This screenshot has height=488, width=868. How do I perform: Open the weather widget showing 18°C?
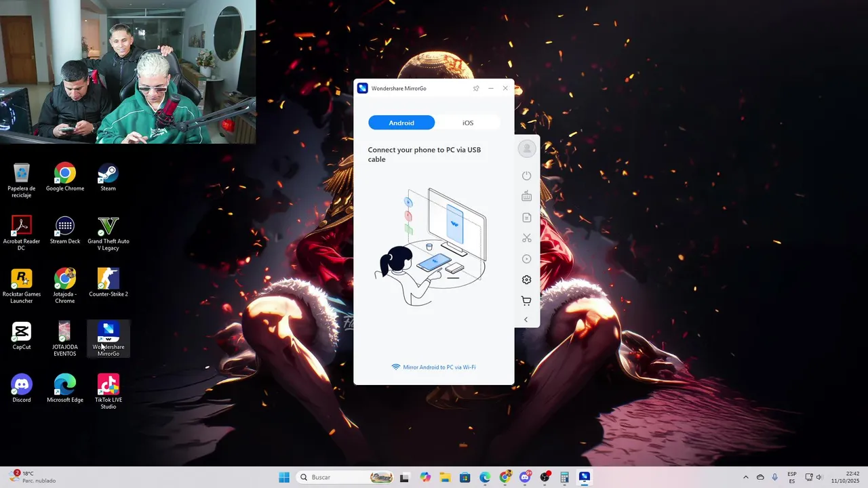coord(32,477)
